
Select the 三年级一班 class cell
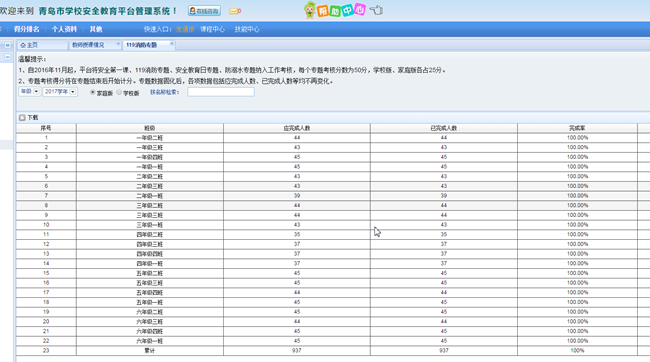(150, 225)
